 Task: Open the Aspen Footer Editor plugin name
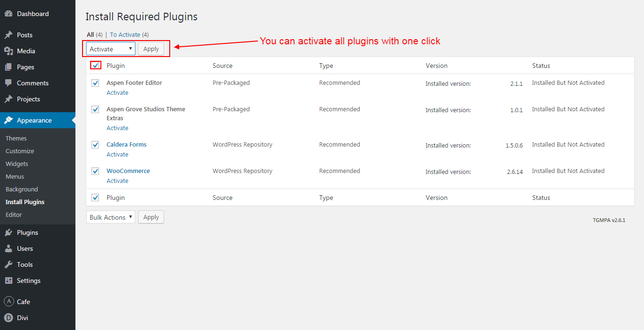tap(134, 83)
